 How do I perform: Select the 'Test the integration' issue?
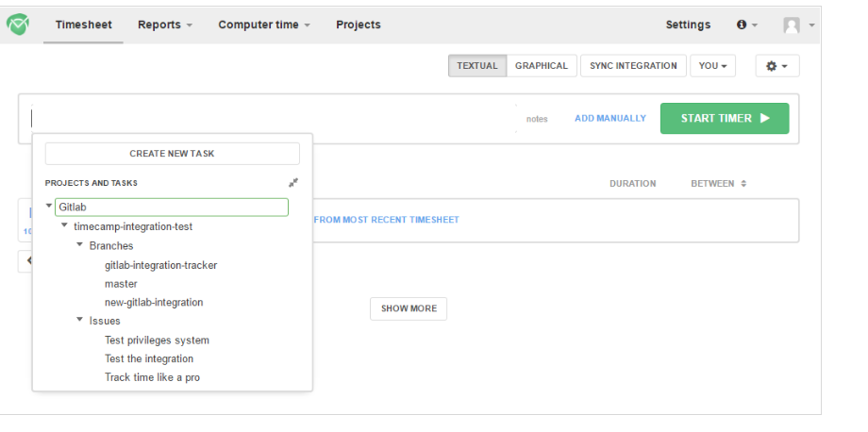coord(149,359)
